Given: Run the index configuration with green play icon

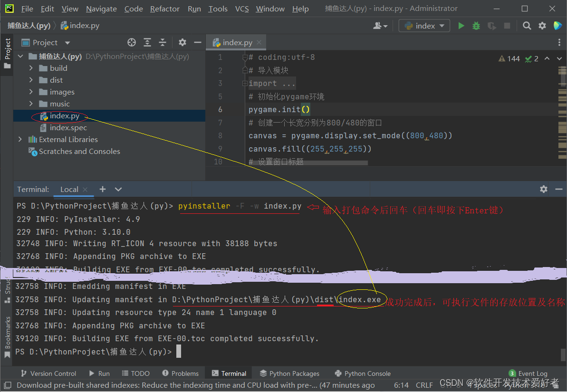Looking at the screenshot, I should click(x=461, y=26).
